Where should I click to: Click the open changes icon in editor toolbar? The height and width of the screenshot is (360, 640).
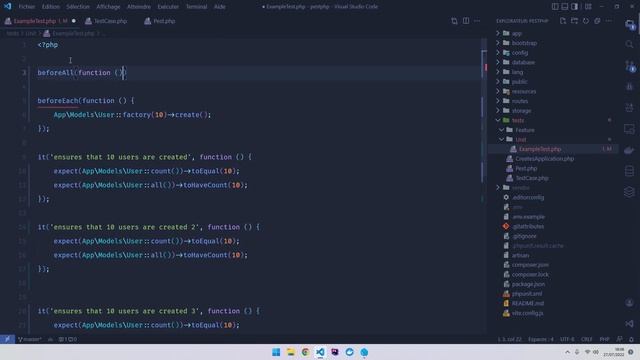coord(454,21)
